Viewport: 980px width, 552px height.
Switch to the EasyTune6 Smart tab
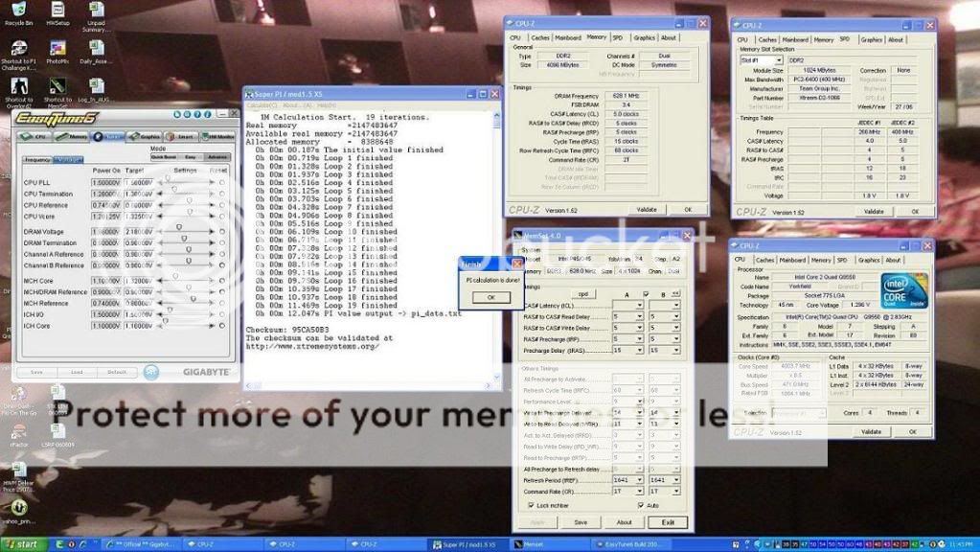(x=181, y=136)
